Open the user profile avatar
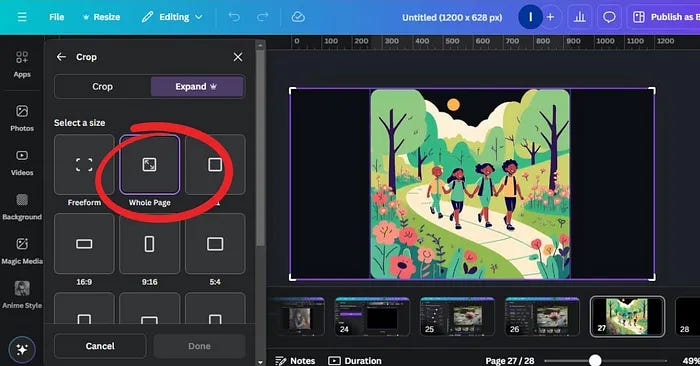 point(530,17)
